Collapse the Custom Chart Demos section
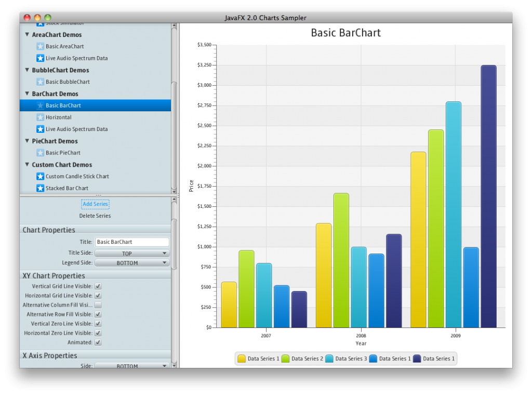 (27, 165)
